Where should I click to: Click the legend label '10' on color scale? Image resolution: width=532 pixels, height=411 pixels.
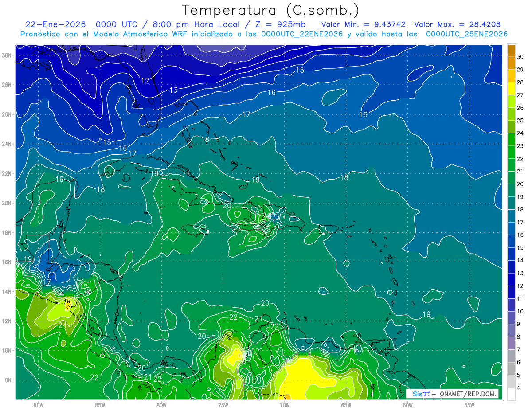pyautogui.click(x=520, y=312)
